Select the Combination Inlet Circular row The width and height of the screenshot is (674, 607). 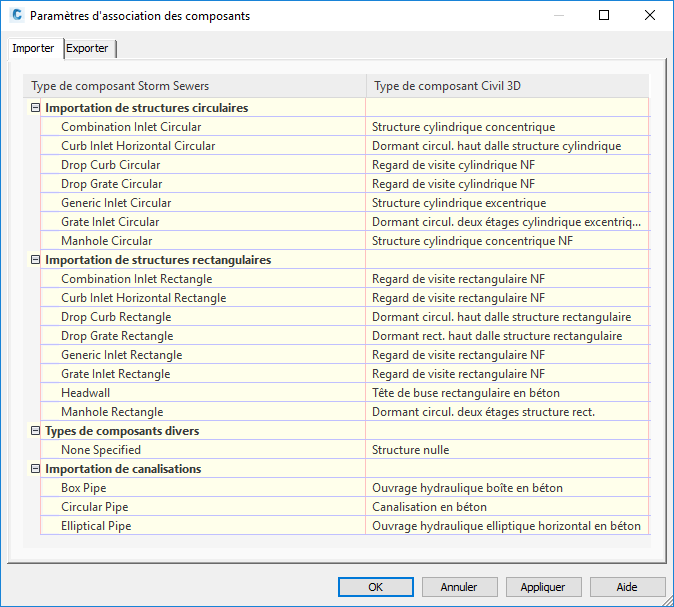[131, 127]
